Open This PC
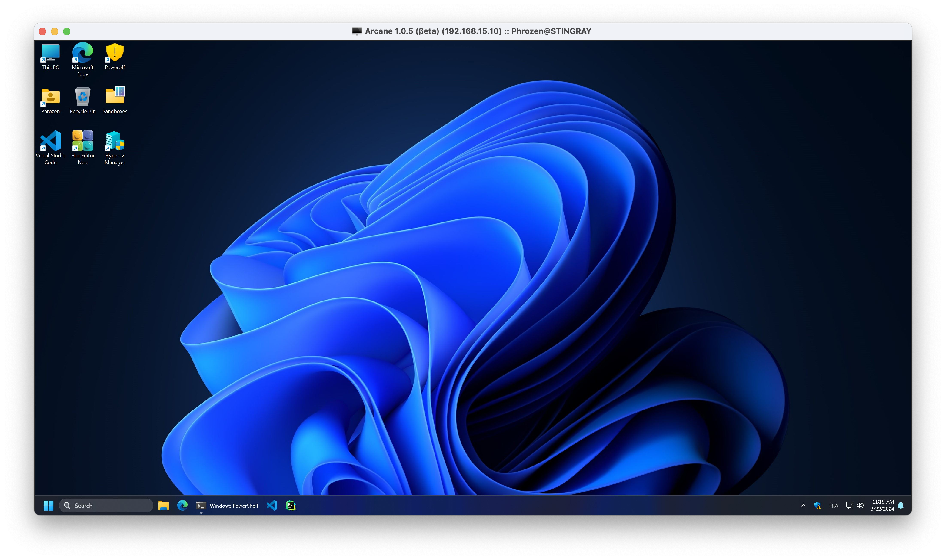This screenshot has width=946, height=560. click(x=50, y=53)
